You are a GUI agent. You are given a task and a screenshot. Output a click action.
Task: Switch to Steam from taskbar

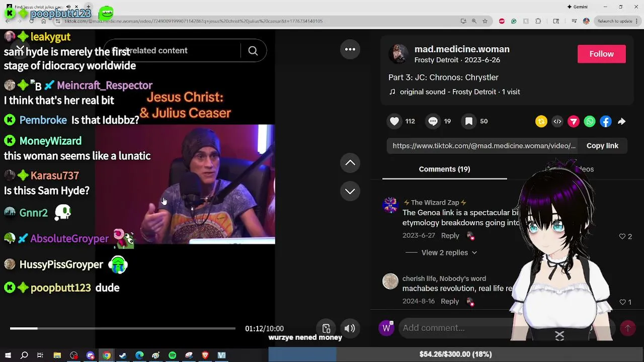click(x=123, y=355)
